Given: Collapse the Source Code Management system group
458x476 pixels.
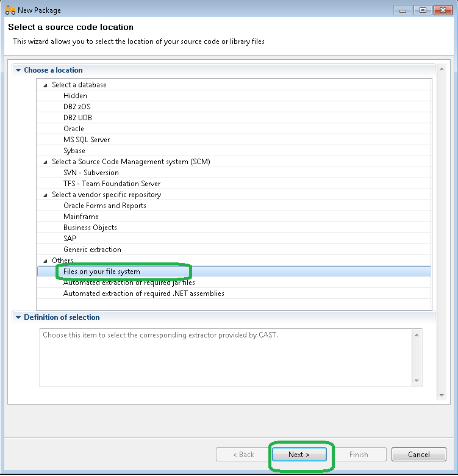Looking at the screenshot, I should (x=45, y=162).
